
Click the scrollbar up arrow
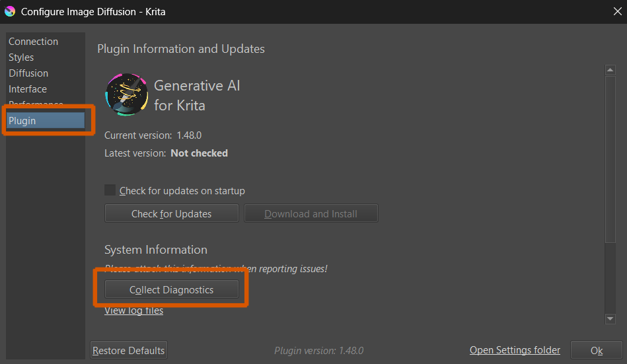(610, 70)
